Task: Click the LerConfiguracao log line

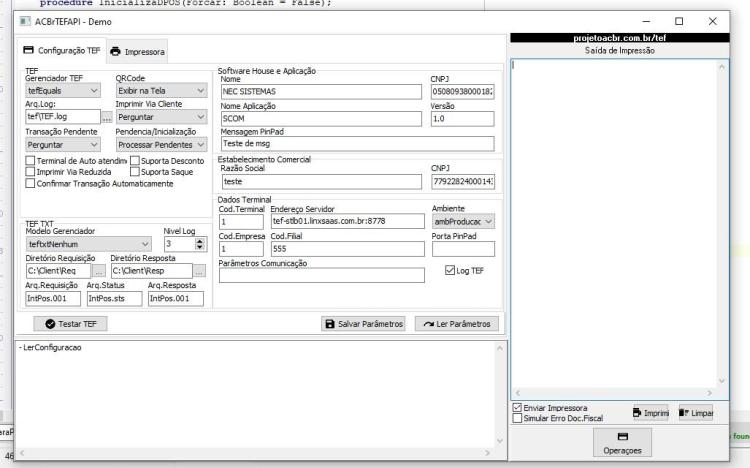Action: tap(50, 347)
